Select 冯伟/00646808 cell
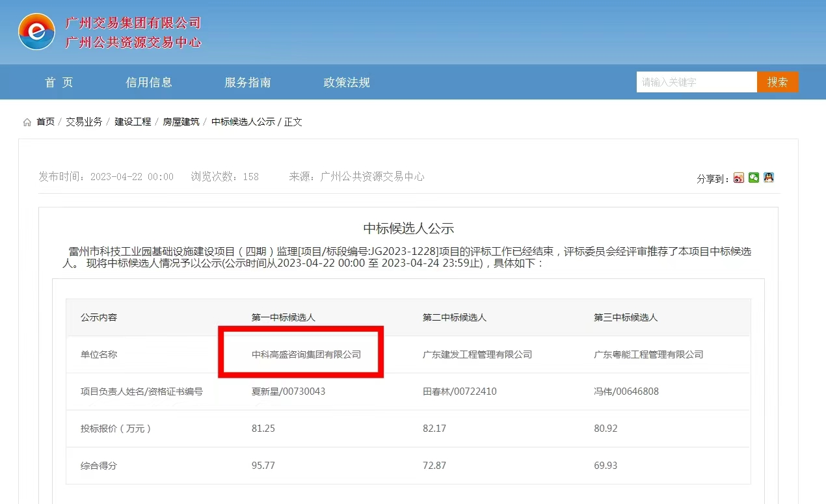 (626, 391)
